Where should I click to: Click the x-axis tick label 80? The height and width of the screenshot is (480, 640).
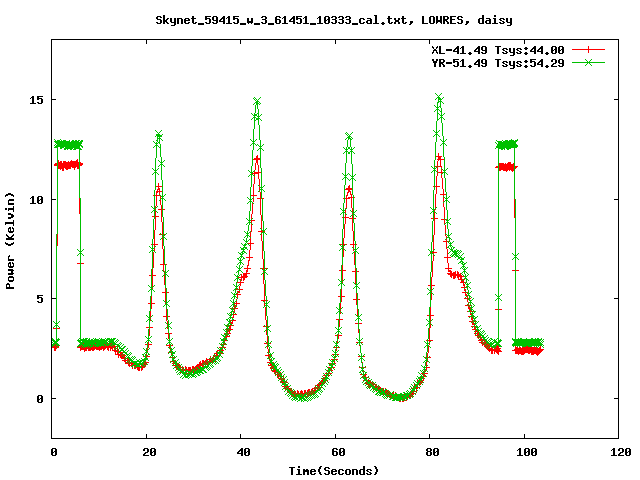[432, 452]
